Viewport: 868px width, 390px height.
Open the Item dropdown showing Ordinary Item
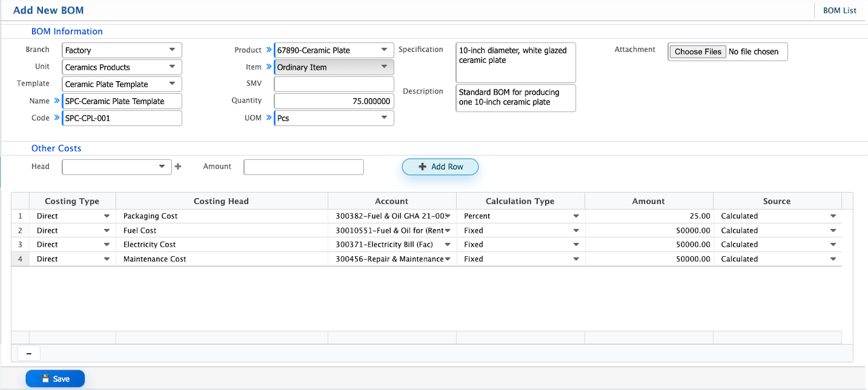[334, 67]
